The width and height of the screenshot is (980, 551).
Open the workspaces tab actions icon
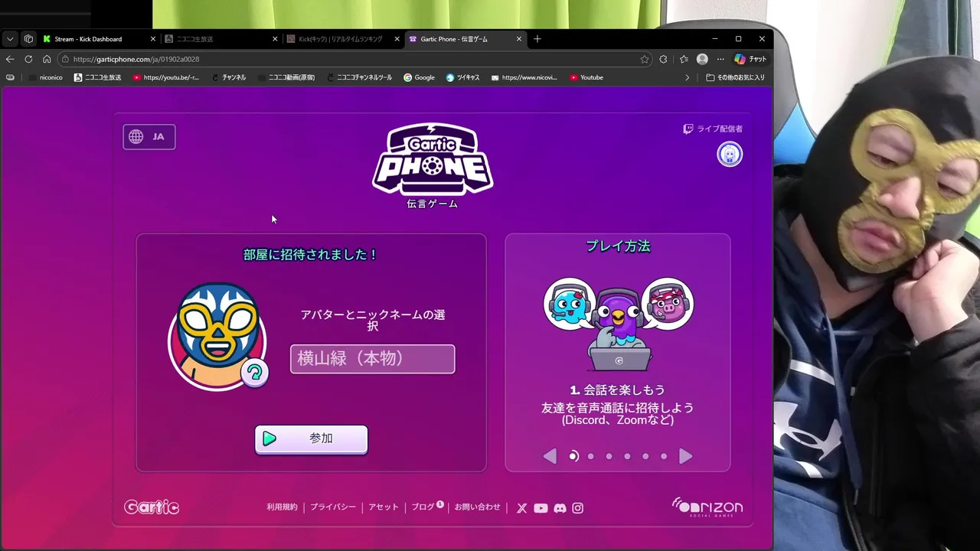[x=28, y=39]
